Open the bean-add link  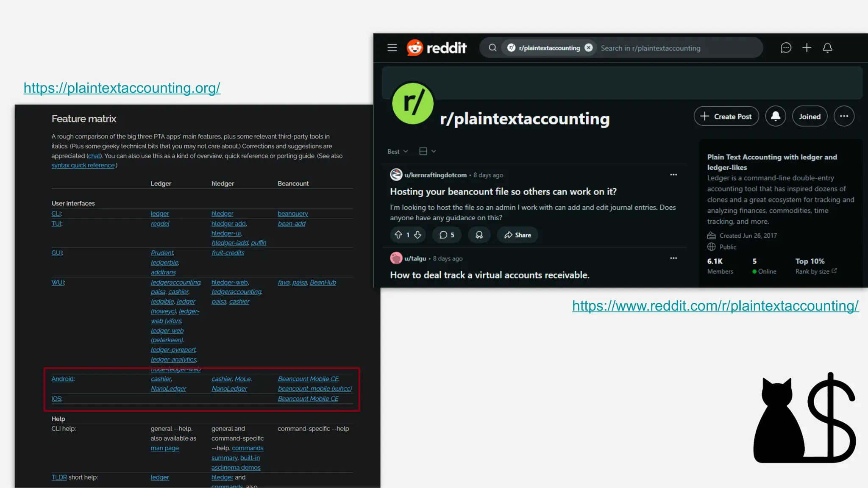[x=292, y=224]
